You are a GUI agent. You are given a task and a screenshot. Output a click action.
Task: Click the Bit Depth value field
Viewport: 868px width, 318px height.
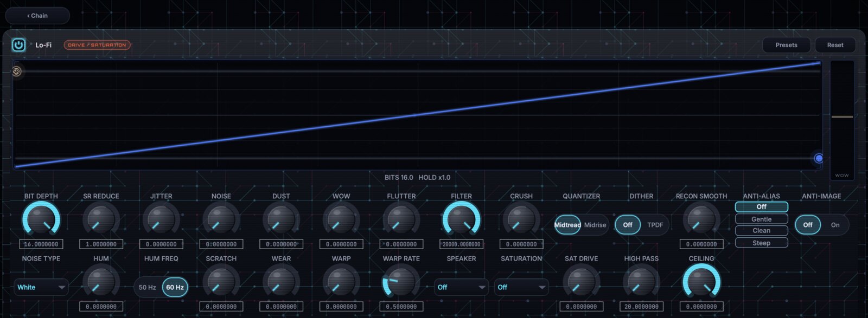pos(41,244)
